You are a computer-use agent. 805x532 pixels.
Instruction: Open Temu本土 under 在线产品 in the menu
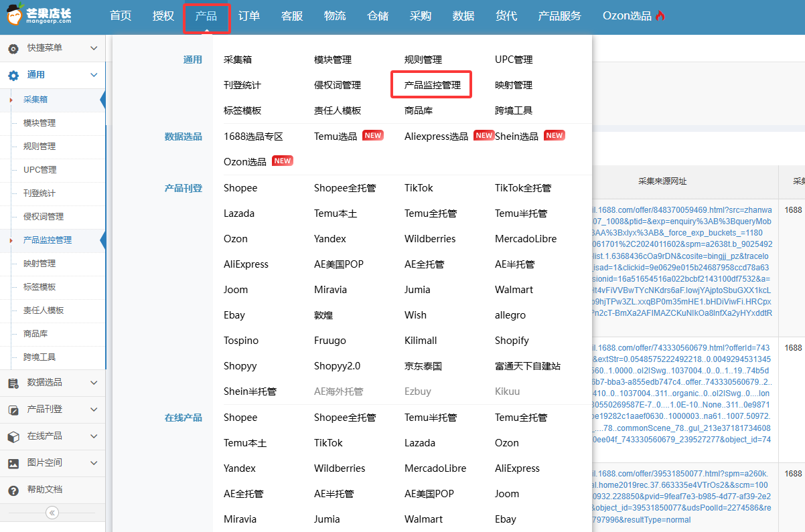pyautogui.click(x=245, y=443)
